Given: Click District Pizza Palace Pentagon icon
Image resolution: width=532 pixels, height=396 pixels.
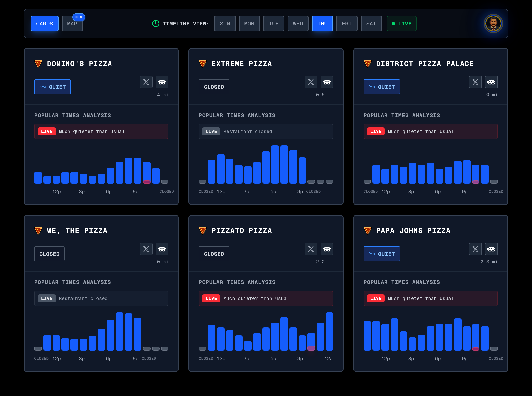Looking at the screenshot, I should point(491,82).
